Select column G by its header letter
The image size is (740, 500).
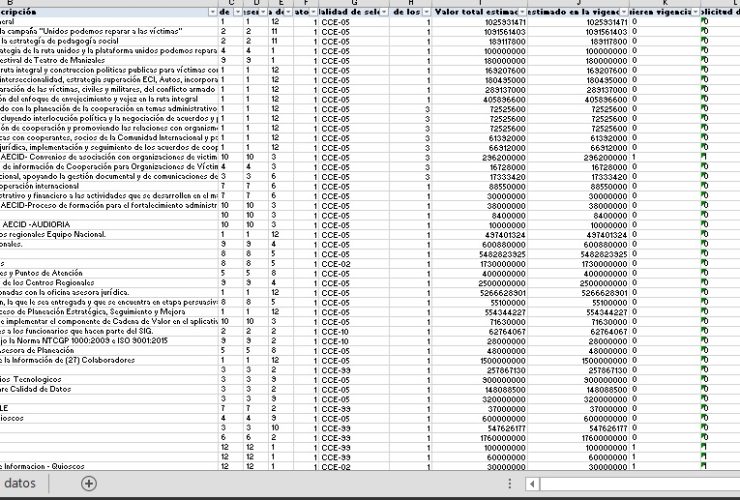354,3
